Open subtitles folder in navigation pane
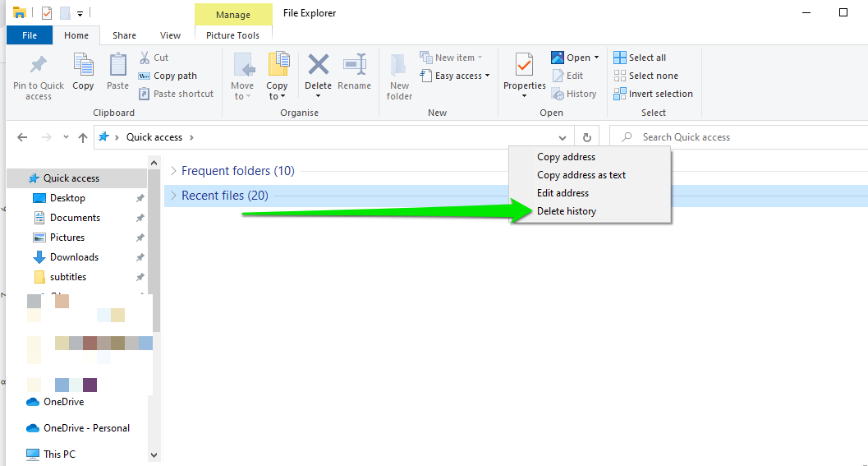Screen dimensions: 868x466 point(67,276)
